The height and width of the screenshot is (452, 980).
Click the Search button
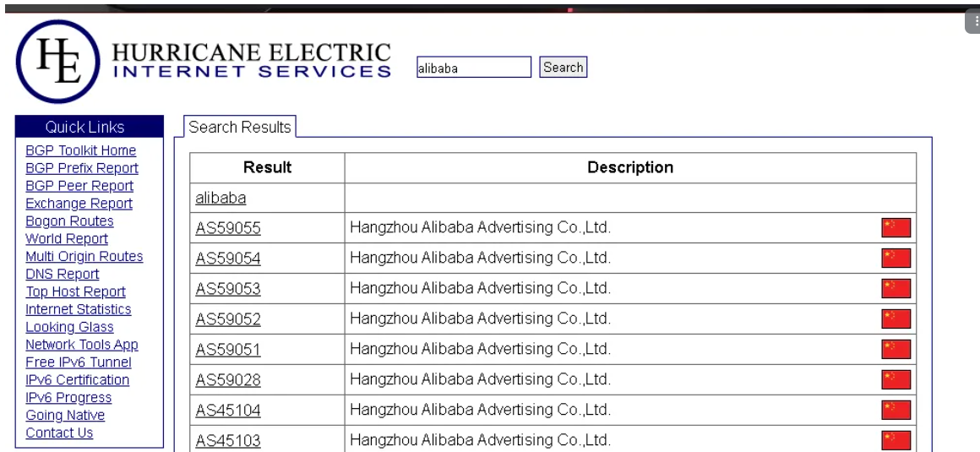click(x=563, y=67)
